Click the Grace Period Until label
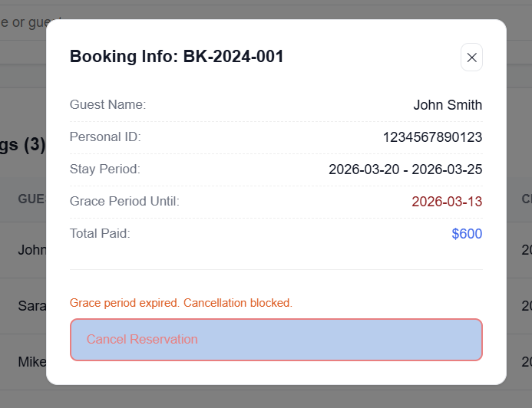Image resolution: width=532 pixels, height=408 pixels. (x=124, y=201)
